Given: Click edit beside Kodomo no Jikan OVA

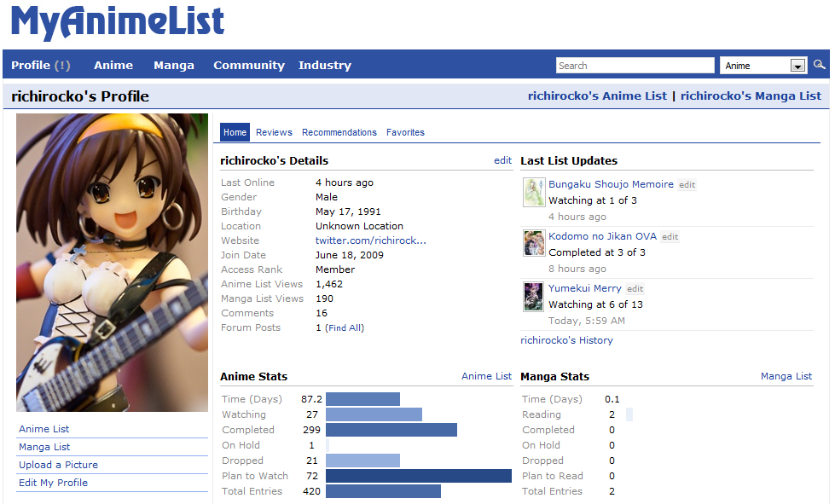Looking at the screenshot, I should click(x=670, y=237).
